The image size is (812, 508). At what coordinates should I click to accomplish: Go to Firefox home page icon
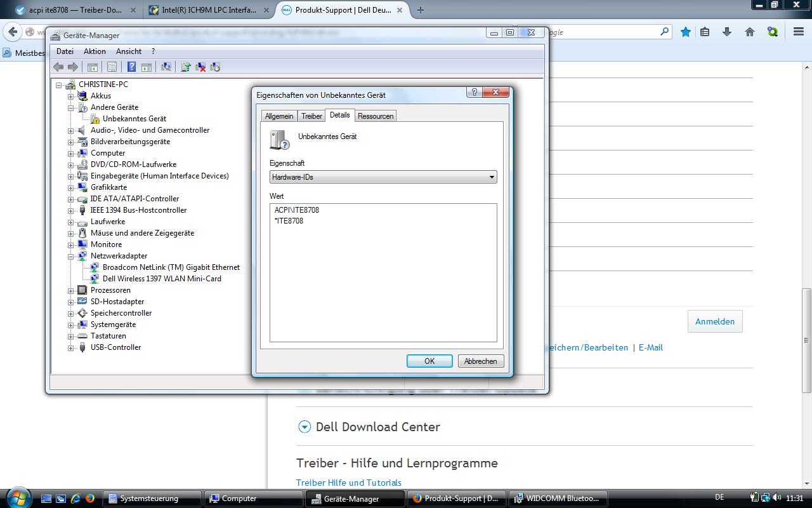[750, 32]
